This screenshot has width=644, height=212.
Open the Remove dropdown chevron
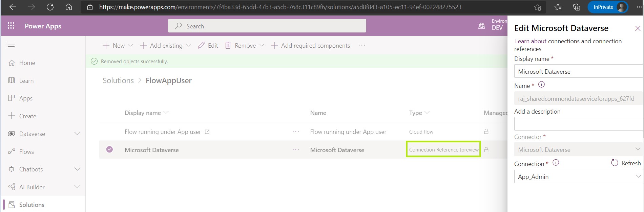[x=262, y=45]
